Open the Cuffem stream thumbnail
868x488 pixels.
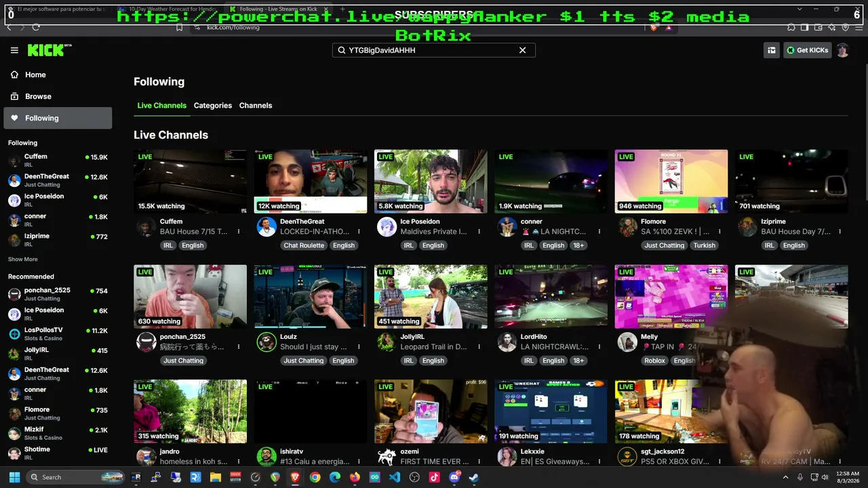pos(190,182)
